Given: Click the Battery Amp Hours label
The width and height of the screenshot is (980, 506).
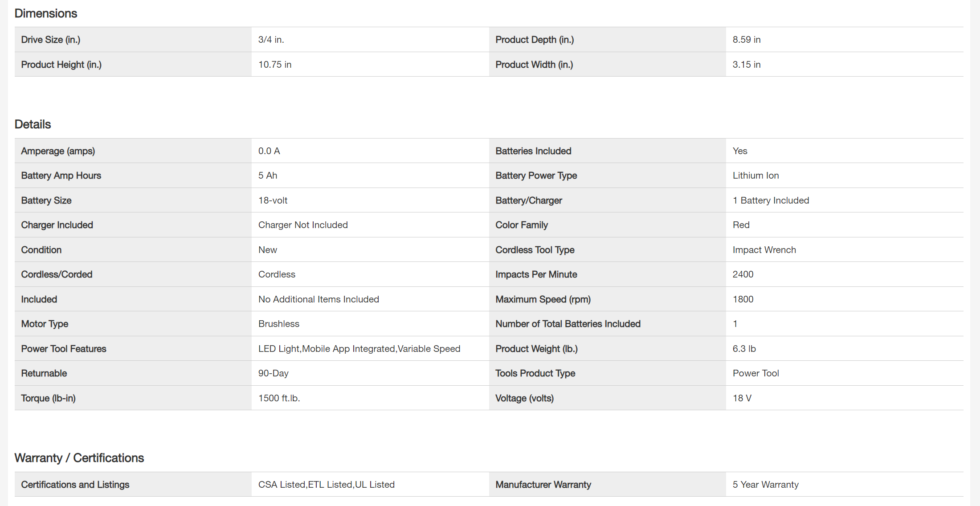Looking at the screenshot, I should (x=61, y=175).
